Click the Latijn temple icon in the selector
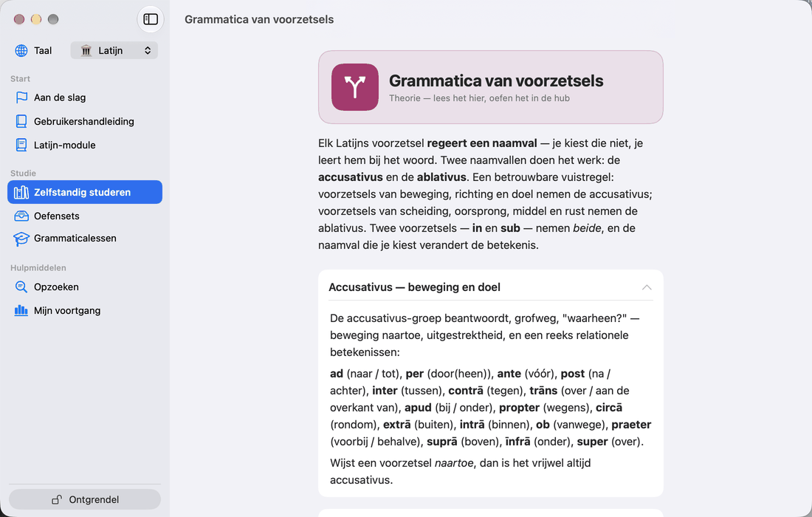This screenshot has width=812, height=517. 86,50
